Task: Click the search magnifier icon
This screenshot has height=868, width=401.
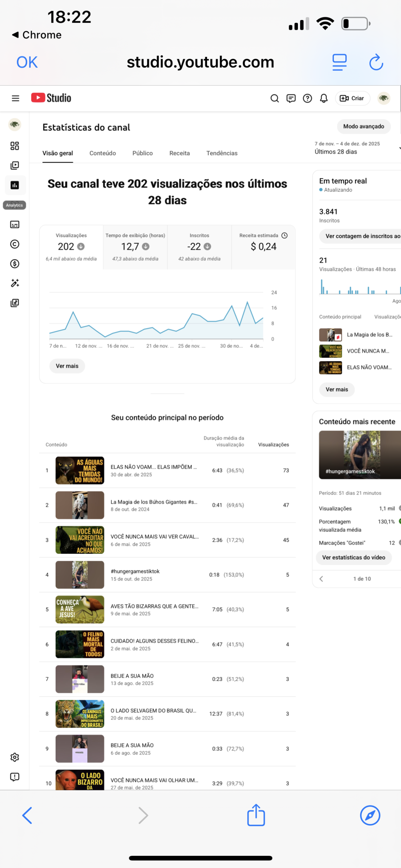Action: click(x=275, y=98)
